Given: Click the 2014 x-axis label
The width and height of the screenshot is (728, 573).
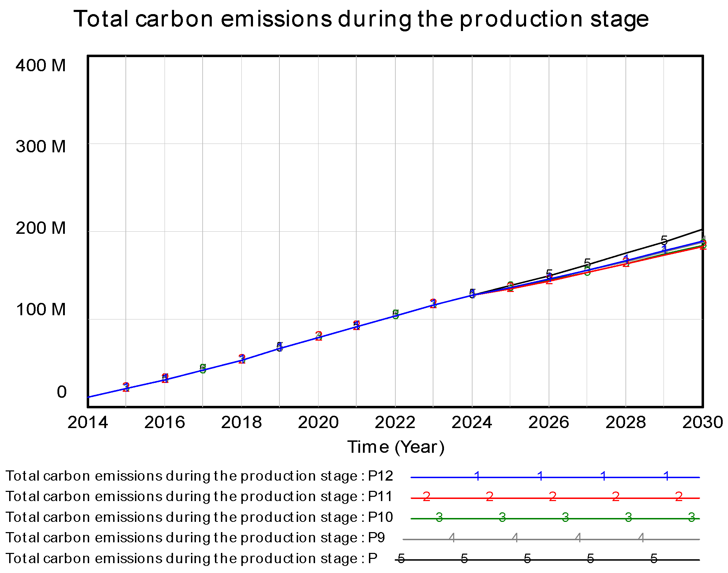Looking at the screenshot, I should point(88,422).
